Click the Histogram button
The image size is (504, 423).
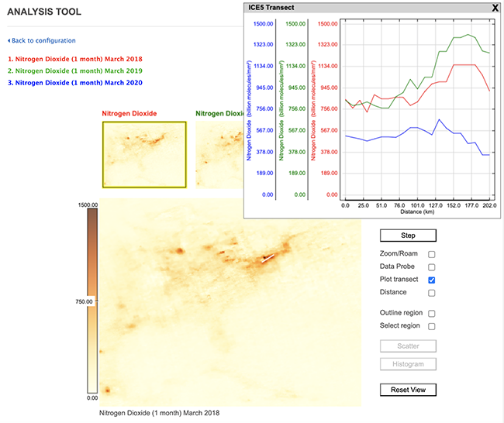[x=408, y=364]
